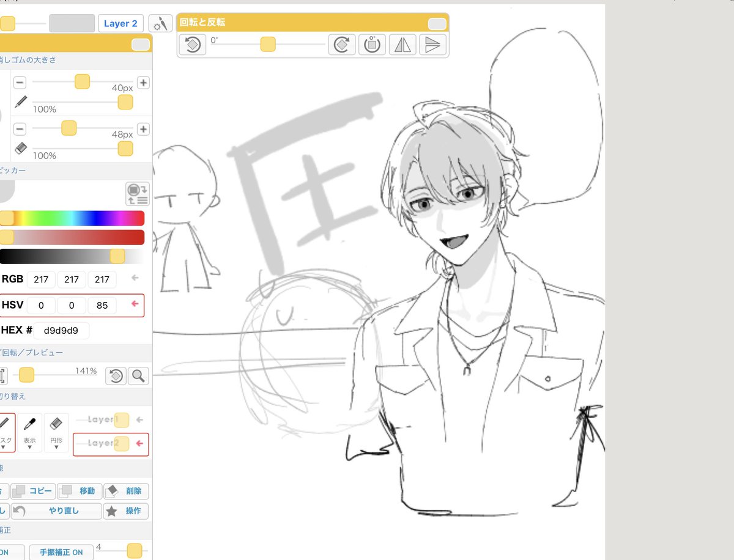The width and height of the screenshot is (734, 560).
Task: Click the 移動 layer button
Action: tap(80, 491)
